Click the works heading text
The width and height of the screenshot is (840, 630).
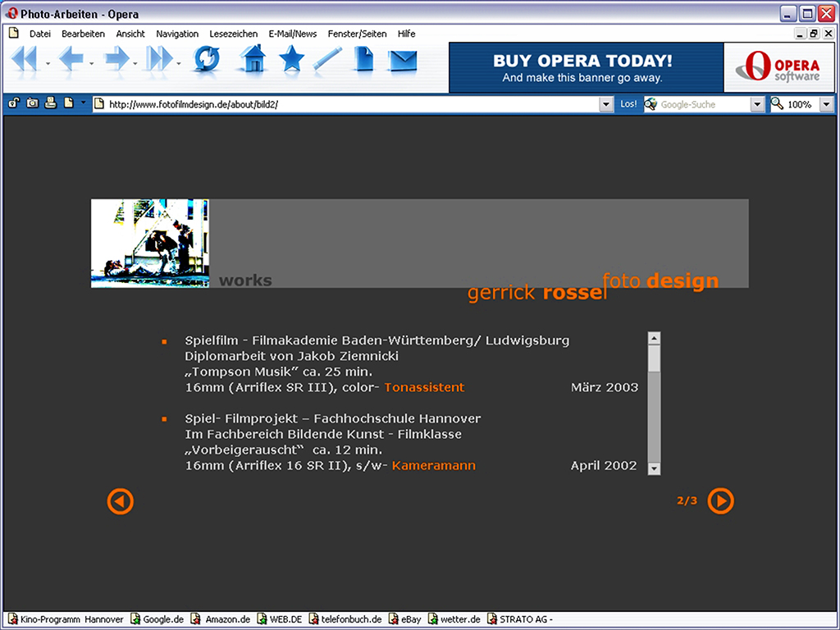click(245, 281)
